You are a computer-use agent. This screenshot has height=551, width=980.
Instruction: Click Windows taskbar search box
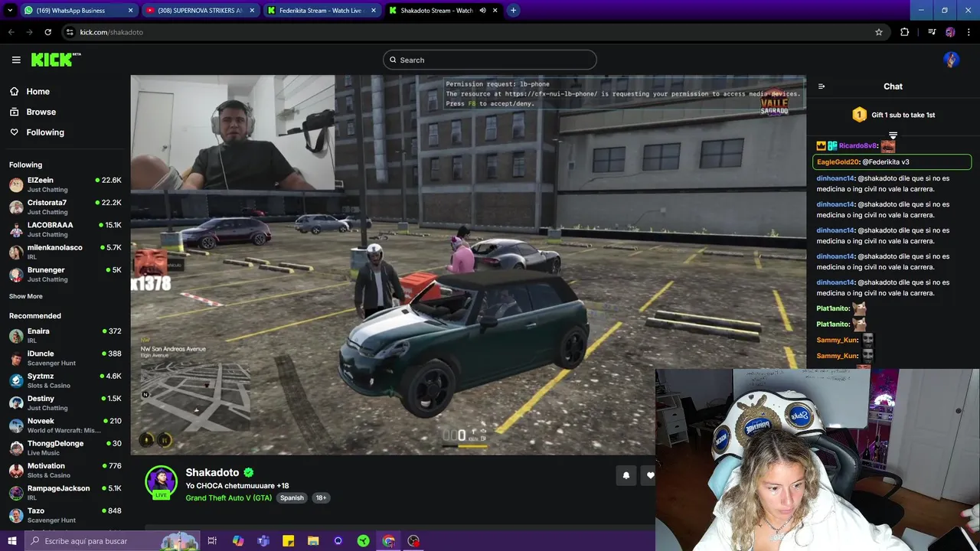[112, 541]
